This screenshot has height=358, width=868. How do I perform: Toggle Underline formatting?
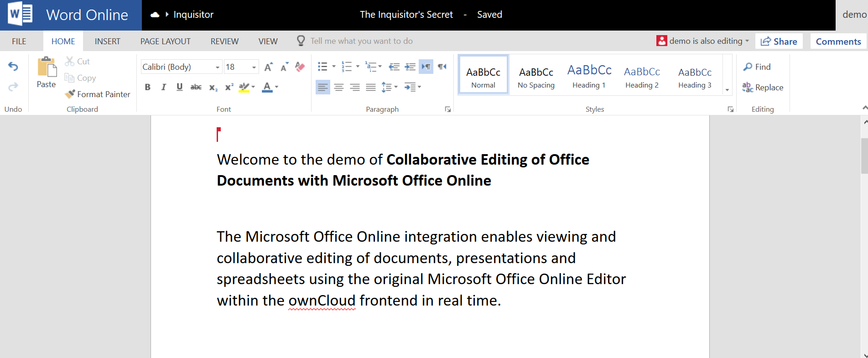(x=179, y=87)
